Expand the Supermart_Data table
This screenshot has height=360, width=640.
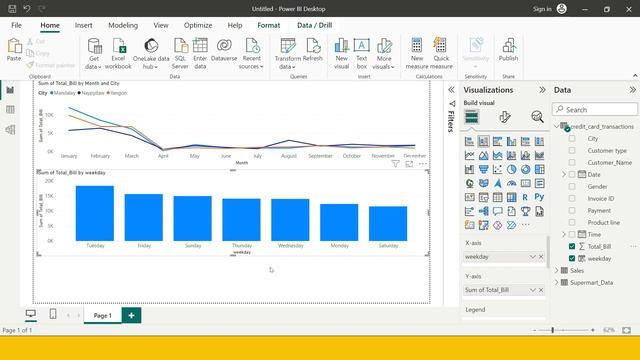(557, 282)
